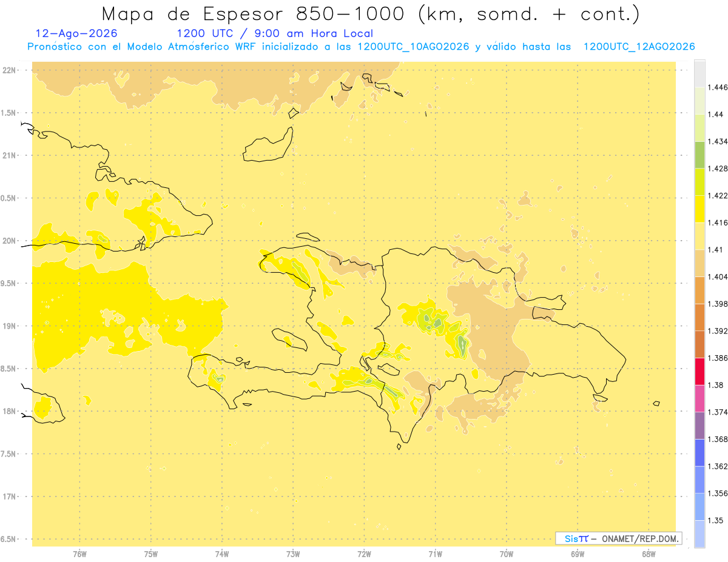Click the purple swatch between 1.368 and 1.374
The image size is (728, 562).
(x=699, y=426)
